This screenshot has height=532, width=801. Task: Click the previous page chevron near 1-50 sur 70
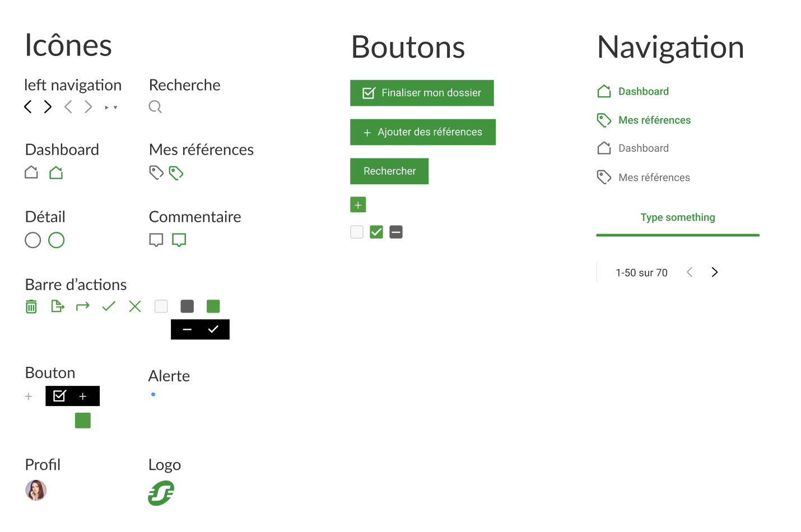[x=690, y=272]
